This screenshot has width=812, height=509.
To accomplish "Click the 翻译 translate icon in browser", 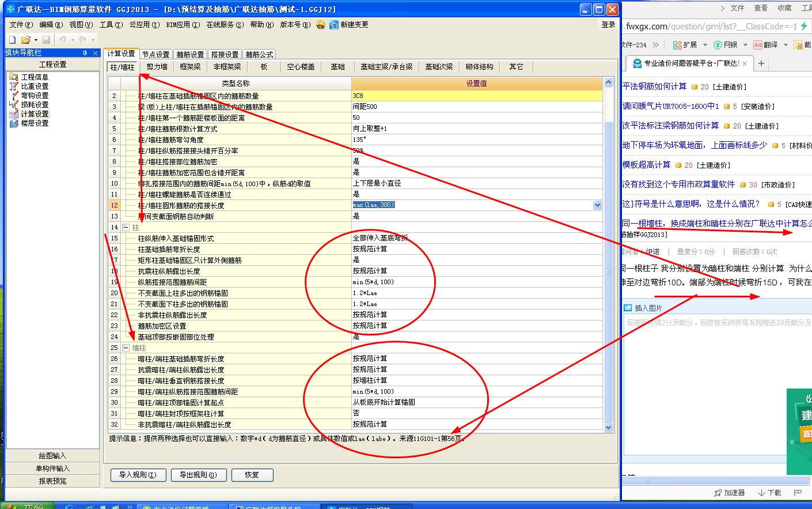I will click(x=758, y=44).
